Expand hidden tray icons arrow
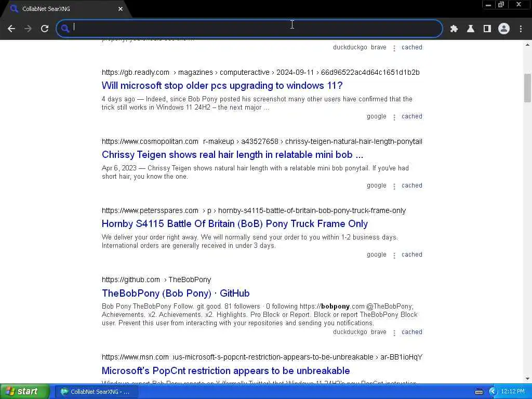This screenshot has width=532, height=399. coord(493,392)
